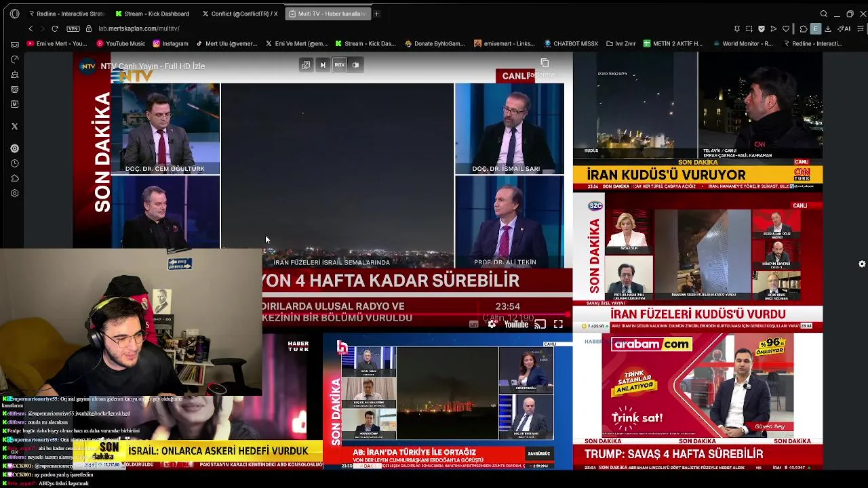The width and height of the screenshot is (868, 488).
Task: Expand the Ivır Zıvır bookmarks folder
Action: coord(621,43)
